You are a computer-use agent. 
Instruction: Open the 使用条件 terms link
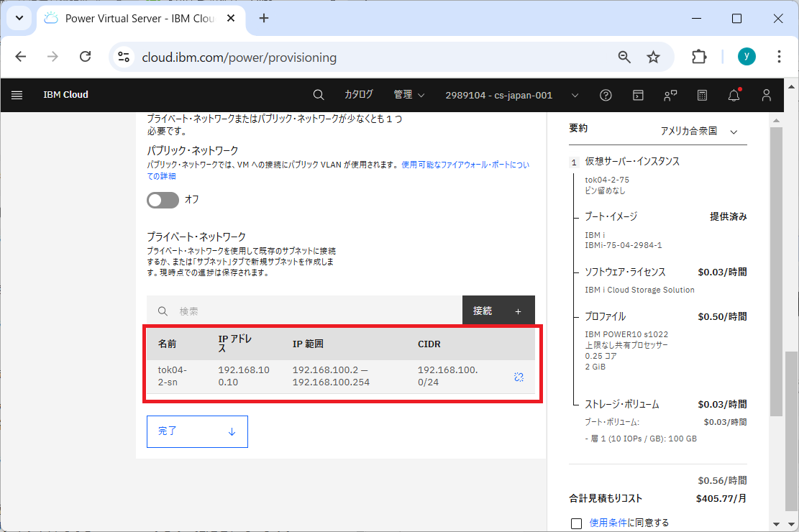pos(608,523)
